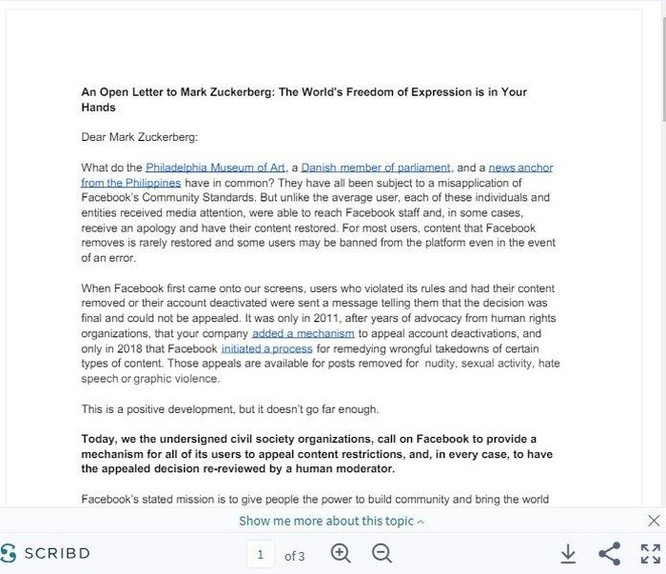
Task: Follow the 'news anchor' hyperlink
Action: tap(521, 167)
